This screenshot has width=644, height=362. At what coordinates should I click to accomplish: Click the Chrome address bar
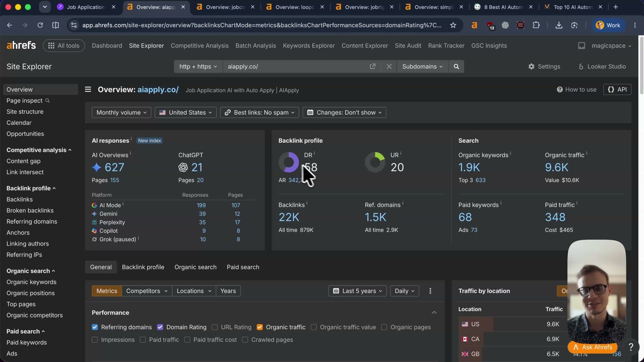coord(262,25)
